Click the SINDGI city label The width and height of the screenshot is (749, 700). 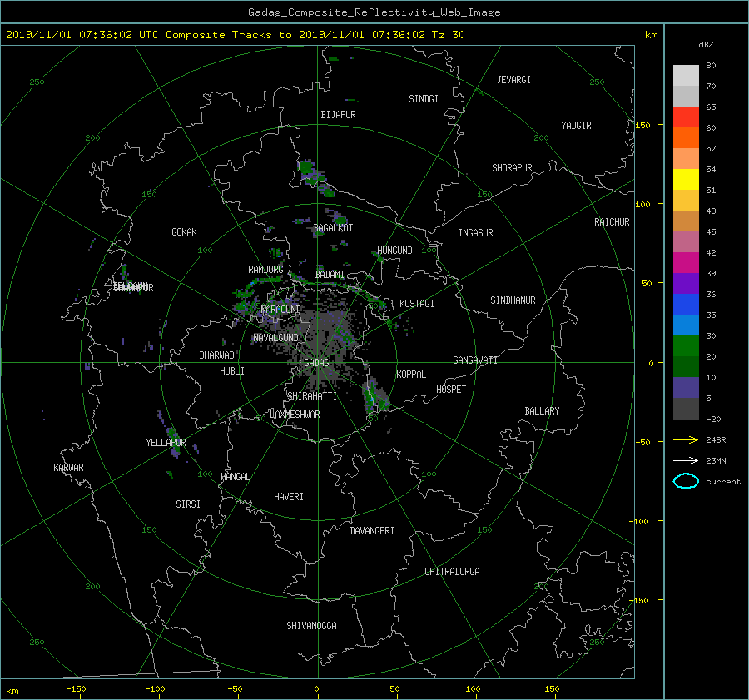coord(424,99)
